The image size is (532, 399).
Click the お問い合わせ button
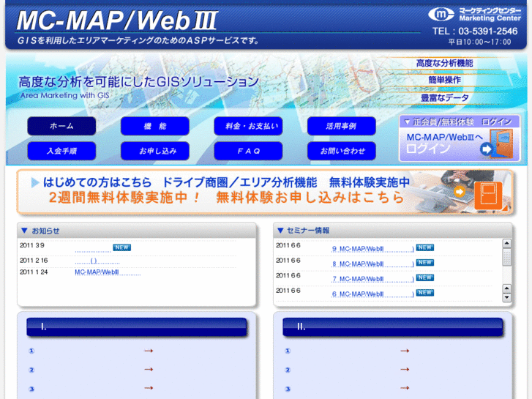(341, 151)
